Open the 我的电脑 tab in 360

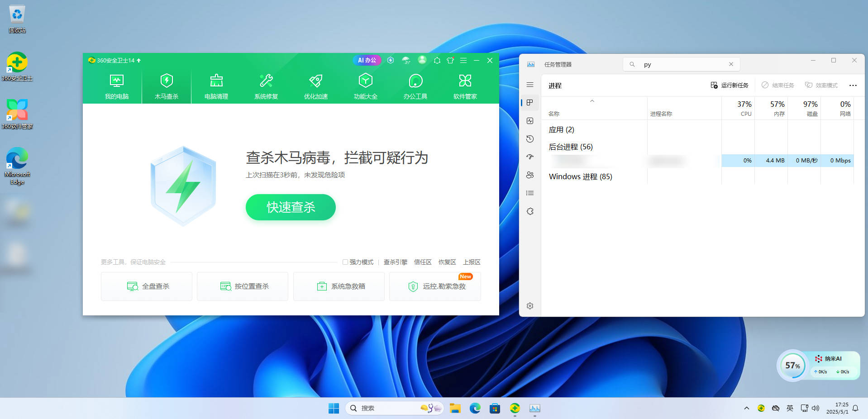click(117, 87)
